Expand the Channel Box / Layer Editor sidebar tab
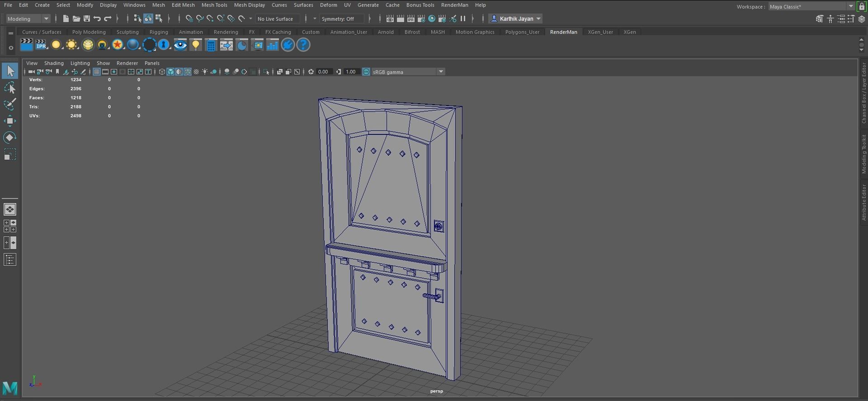This screenshot has height=401, width=868. pyautogui.click(x=863, y=93)
